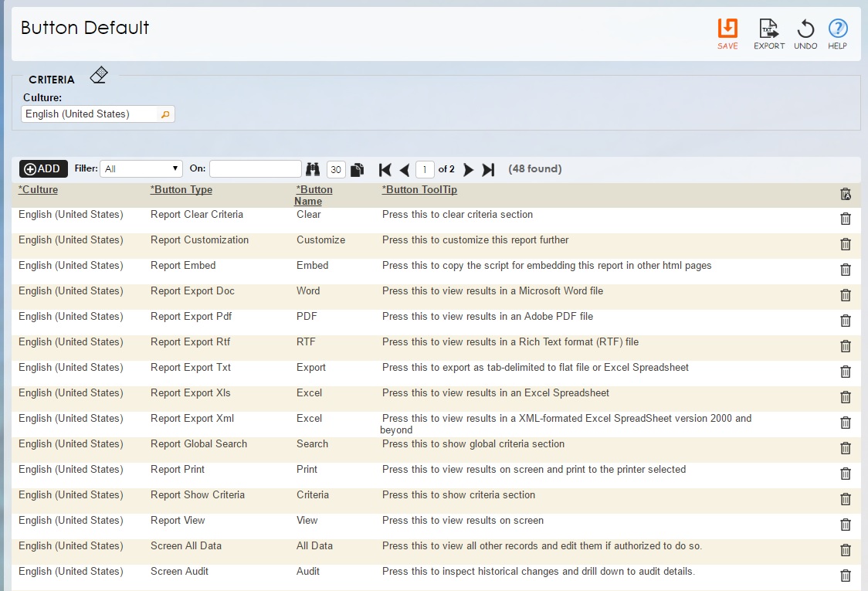Click the Audit button name cell
This screenshot has width=868, height=591.
(308, 571)
